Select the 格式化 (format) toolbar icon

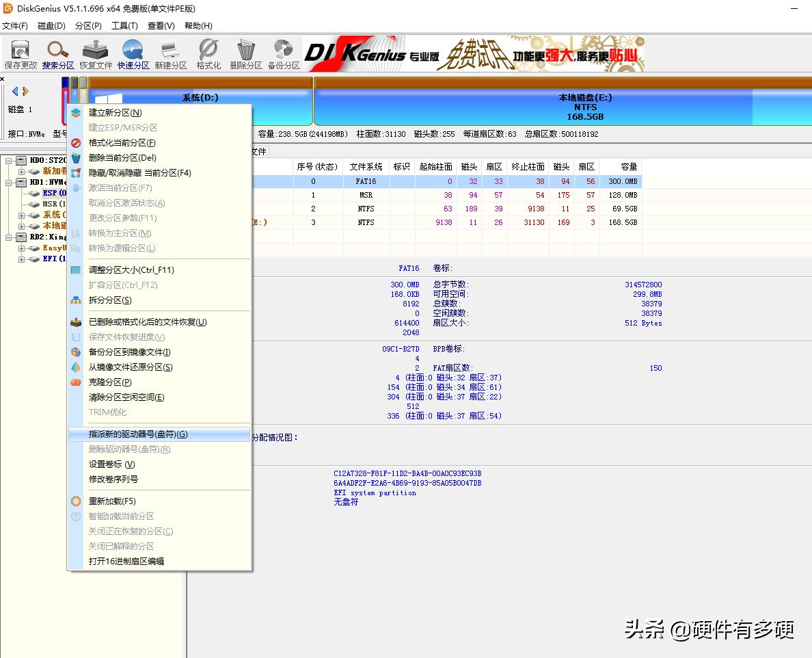tap(208, 53)
